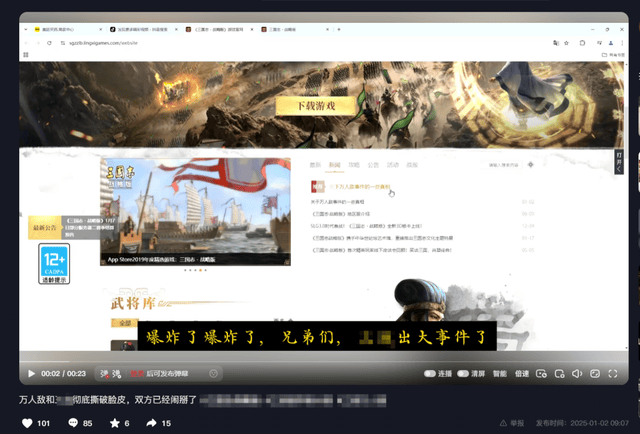Expand the 打开 side panel tab
Image resolution: width=640 pixels, height=434 pixels.
(619, 162)
